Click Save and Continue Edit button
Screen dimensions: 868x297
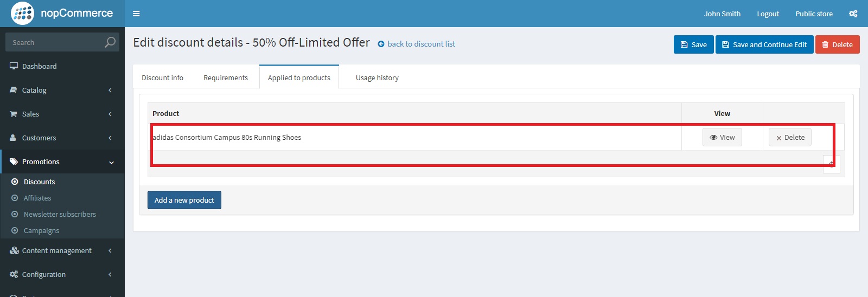(x=764, y=44)
